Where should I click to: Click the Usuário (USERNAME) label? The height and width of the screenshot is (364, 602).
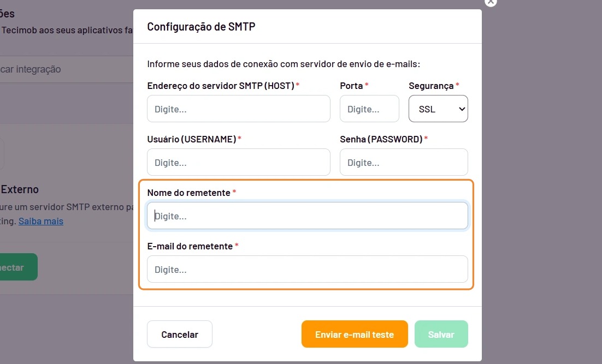point(192,139)
